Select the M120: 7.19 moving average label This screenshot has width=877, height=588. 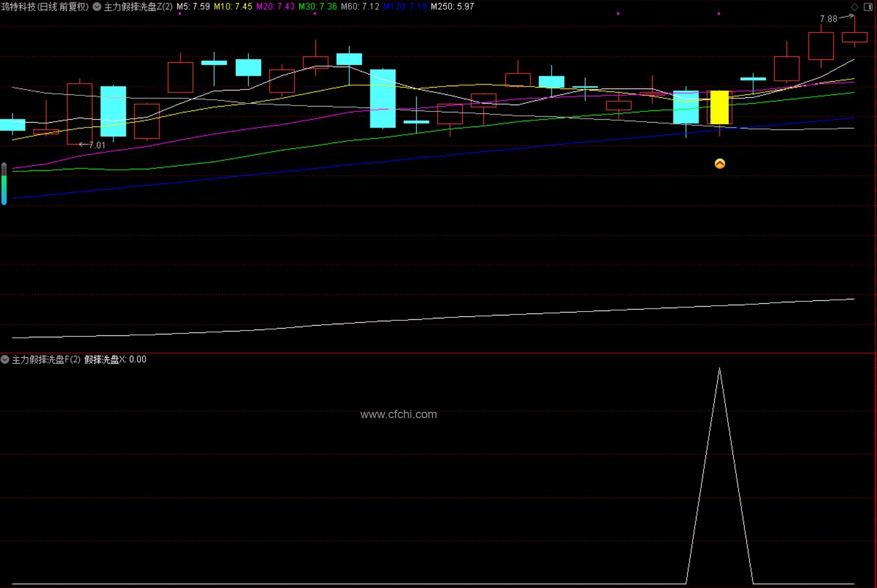point(405,7)
